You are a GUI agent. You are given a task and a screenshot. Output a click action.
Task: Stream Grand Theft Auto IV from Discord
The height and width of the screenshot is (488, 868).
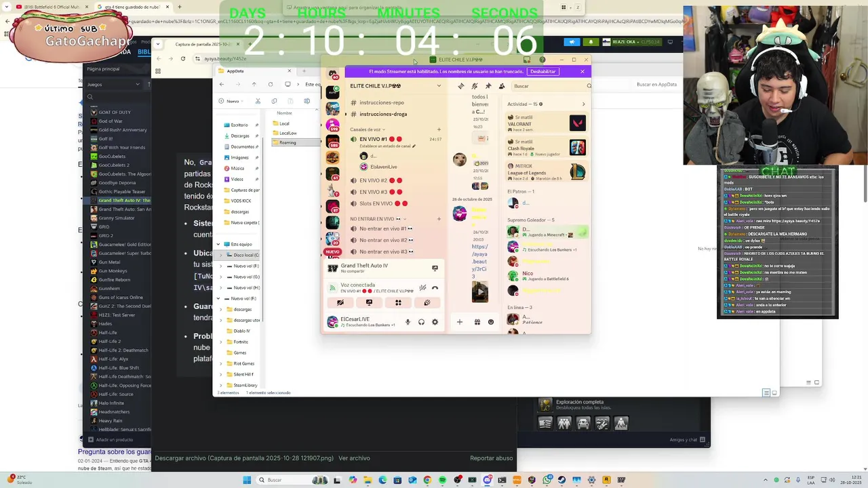pyautogui.click(x=435, y=268)
